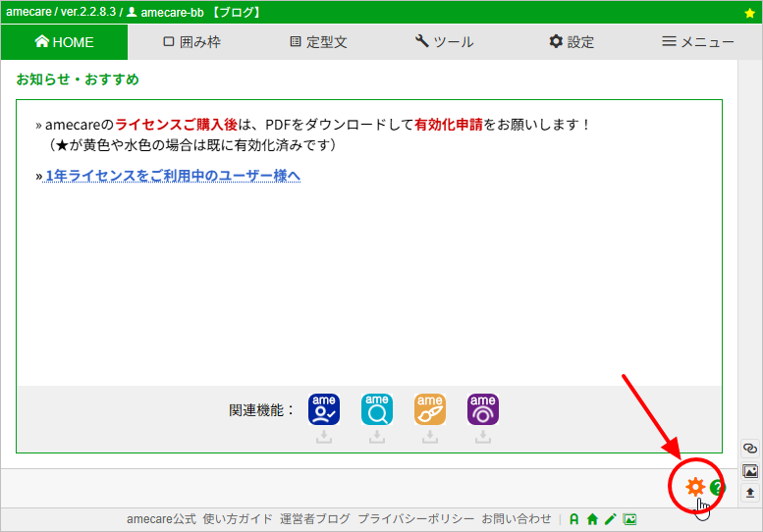Open the 定型文 tab
This screenshot has height=532, width=763.
[x=318, y=42]
